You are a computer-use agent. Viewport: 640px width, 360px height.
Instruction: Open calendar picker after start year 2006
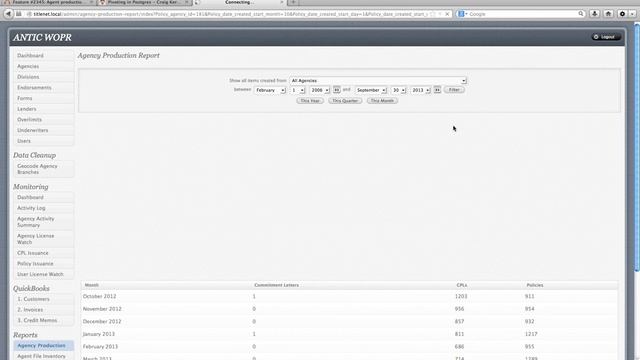(336, 89)
